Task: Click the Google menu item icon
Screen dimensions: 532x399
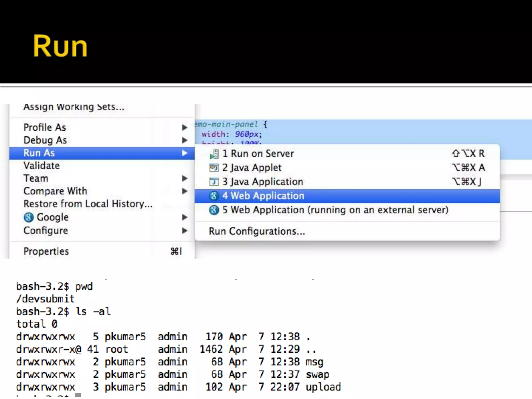Action: click(29, 217)
